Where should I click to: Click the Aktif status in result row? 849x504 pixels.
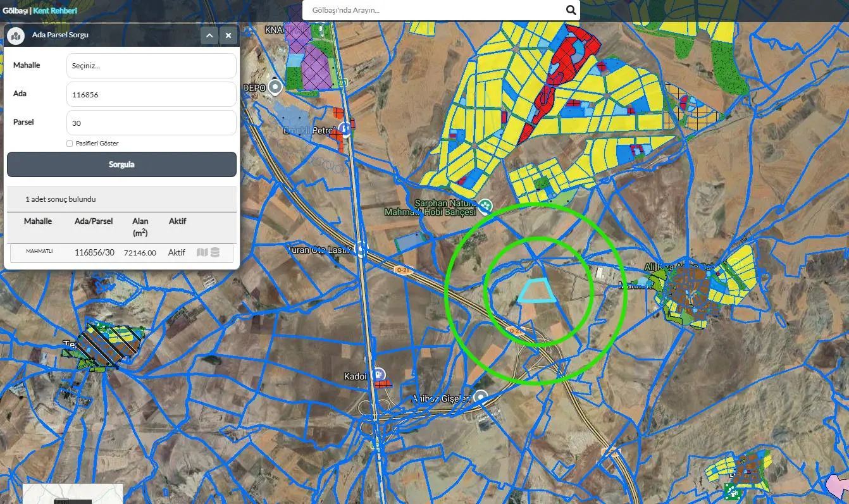tap(177, 252)
